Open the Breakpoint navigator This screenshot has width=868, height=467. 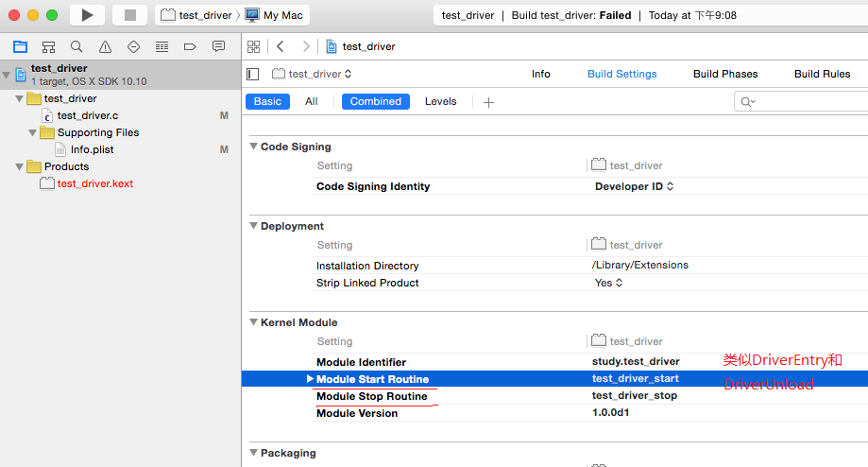[x=190, y=46]
